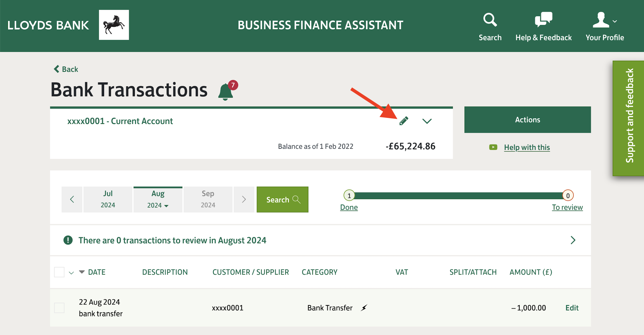Open the bulk-select chevron beside header checkbox

(71, 273)
